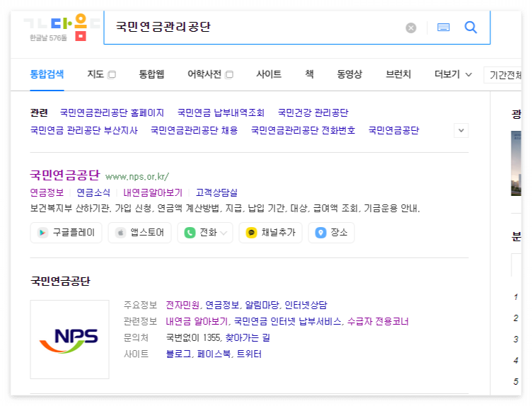
Task: Open the 내연금 알아보기 link
Action: tap(197, 322)
